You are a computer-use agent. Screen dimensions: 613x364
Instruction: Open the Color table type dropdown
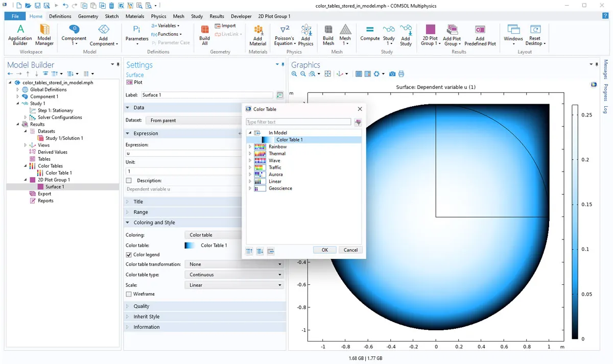click(233, 275)
